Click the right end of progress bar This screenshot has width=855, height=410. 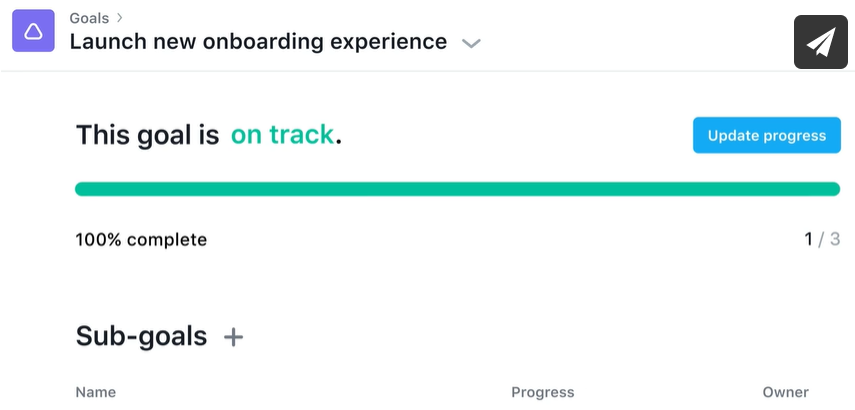pyautogui.click(x=832, y=189)
